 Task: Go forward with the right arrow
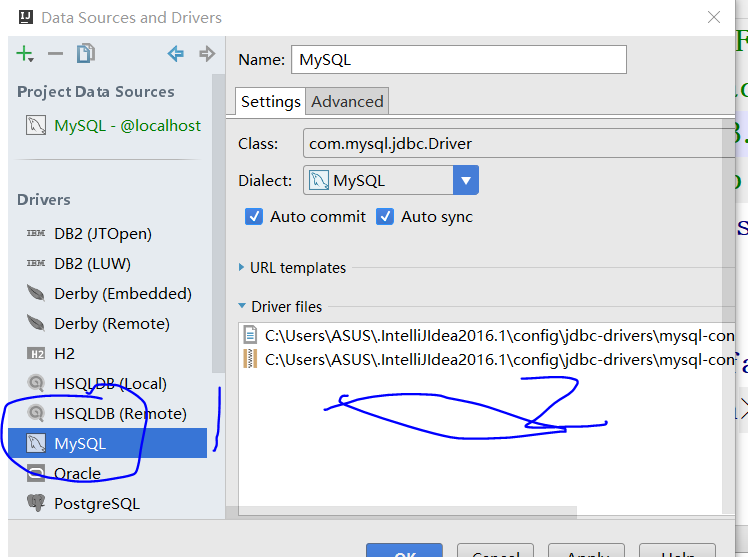point(207,53)
